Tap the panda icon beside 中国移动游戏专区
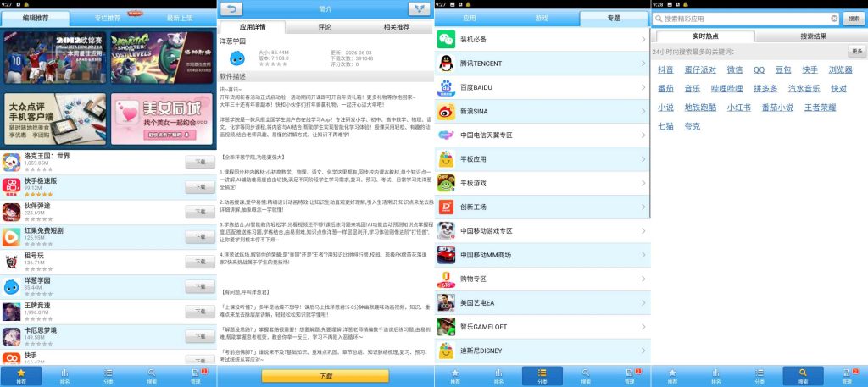Image resolution: width=868 pixels, height=387 pixels. coord(446,230)
